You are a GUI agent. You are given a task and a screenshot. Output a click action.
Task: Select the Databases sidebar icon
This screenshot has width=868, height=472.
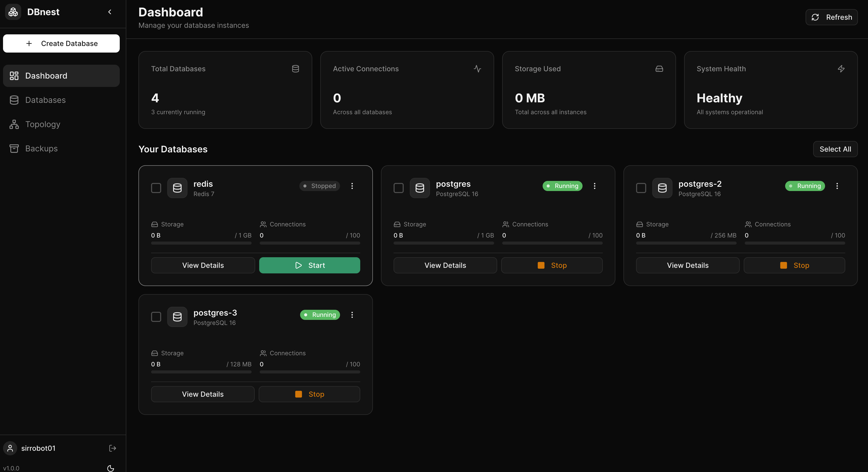pyautogui.click(x=14, y=100)
